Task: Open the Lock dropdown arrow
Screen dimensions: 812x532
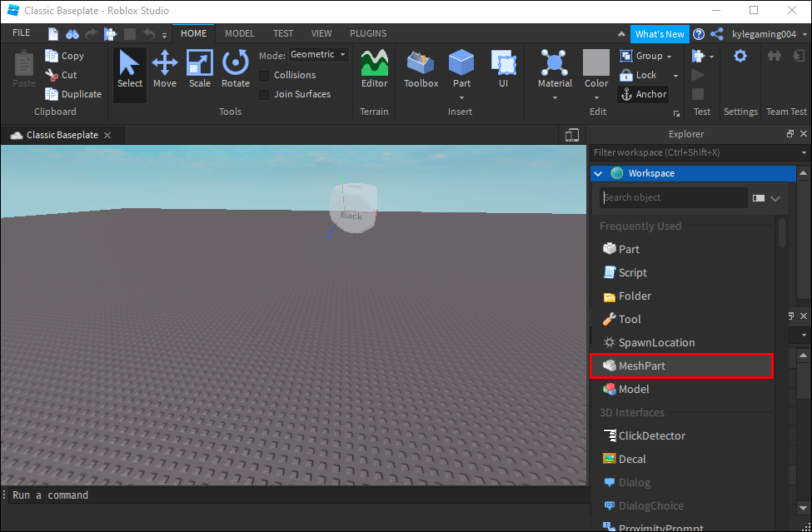Action: (675, 76)
